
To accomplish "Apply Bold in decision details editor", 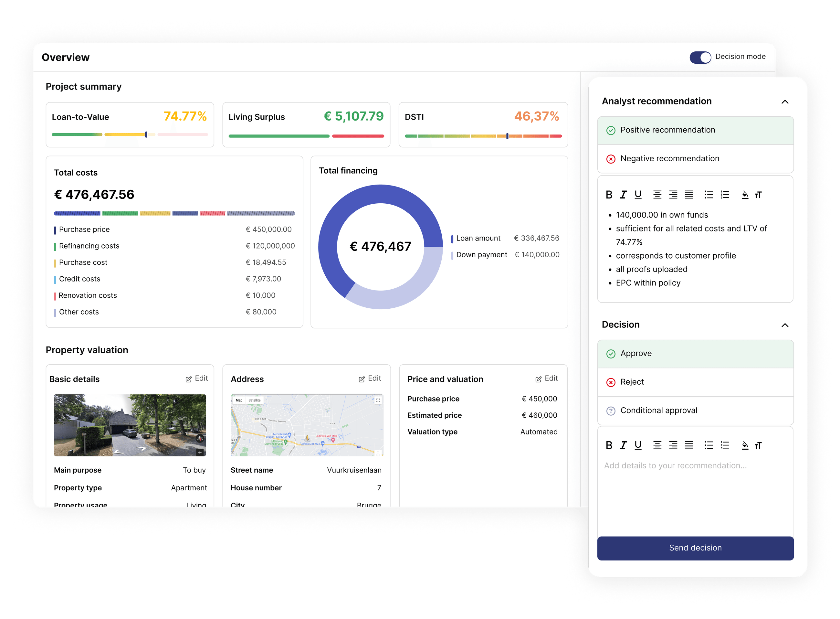I will click(609, 445).
